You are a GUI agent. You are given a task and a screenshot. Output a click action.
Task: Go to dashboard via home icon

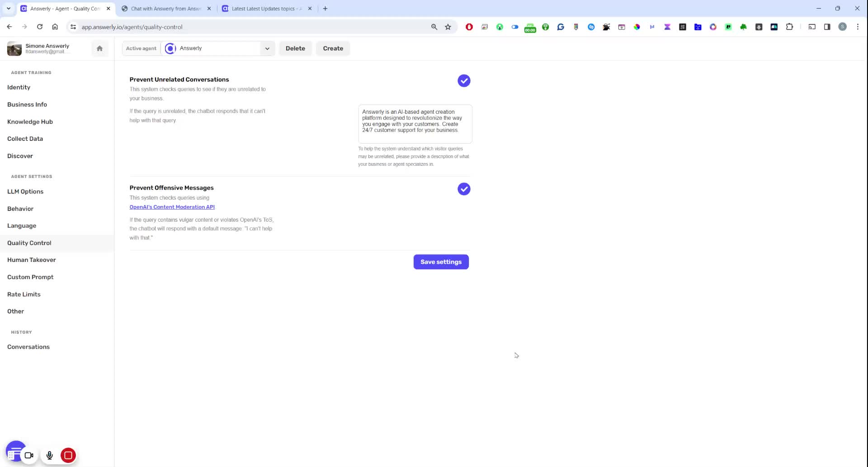[99, 48]
